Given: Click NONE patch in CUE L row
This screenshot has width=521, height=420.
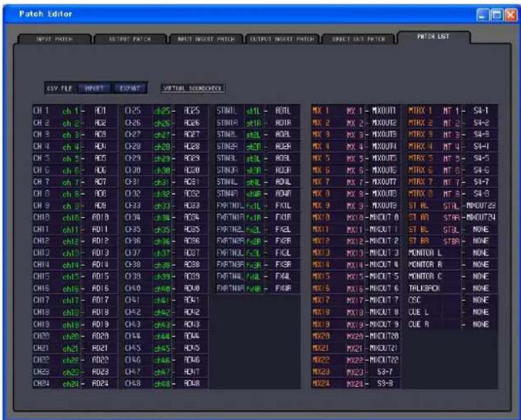Looking at the screenshot, I should click(x=481, y=312).
